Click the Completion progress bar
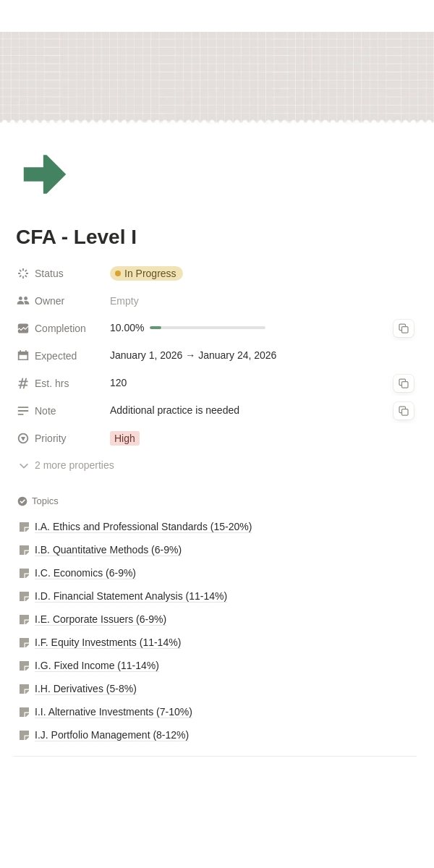The width and height of the screenshot is (434, 868). pos(208,328)
